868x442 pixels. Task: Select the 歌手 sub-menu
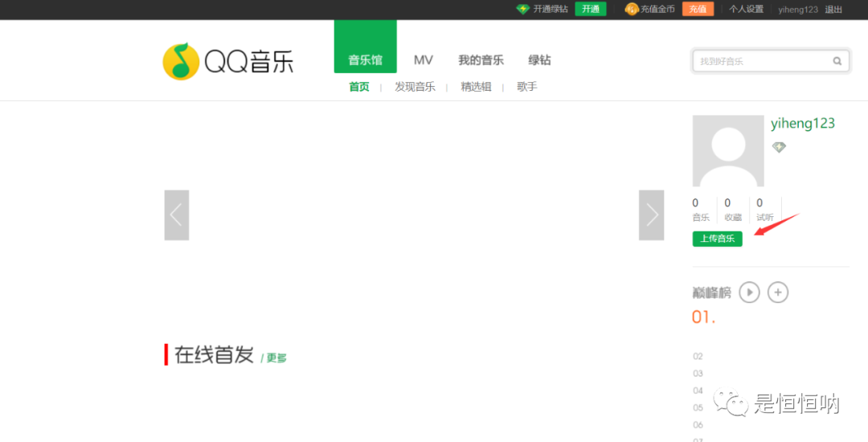pyautogui.click(x=527, y=87)
